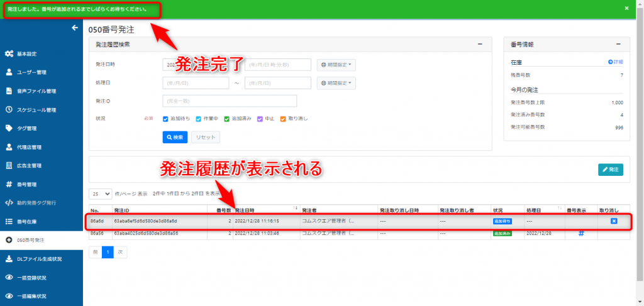Image resolution: width=644 pixels, height=306 pixels.
Task: Go to previous page with 前
Action: click(x=96, y=252)
